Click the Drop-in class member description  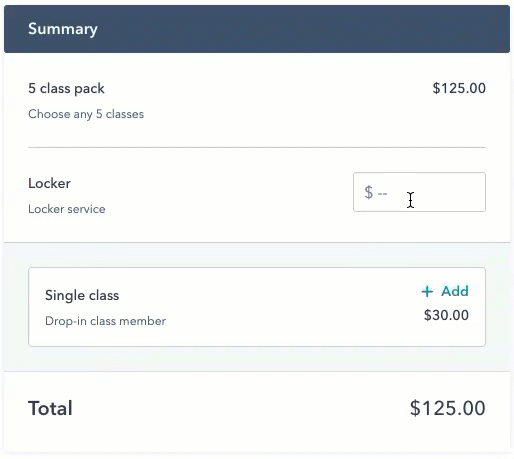tap(105, 321)
